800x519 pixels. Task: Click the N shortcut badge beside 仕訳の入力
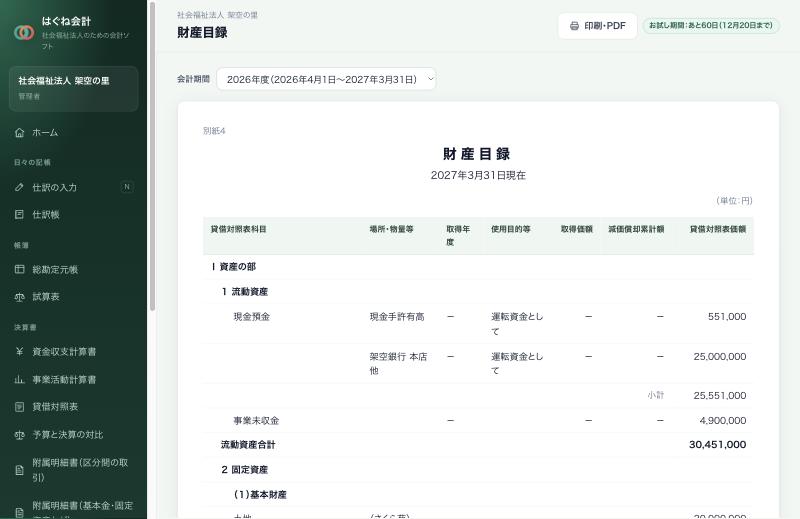[127, 187]
